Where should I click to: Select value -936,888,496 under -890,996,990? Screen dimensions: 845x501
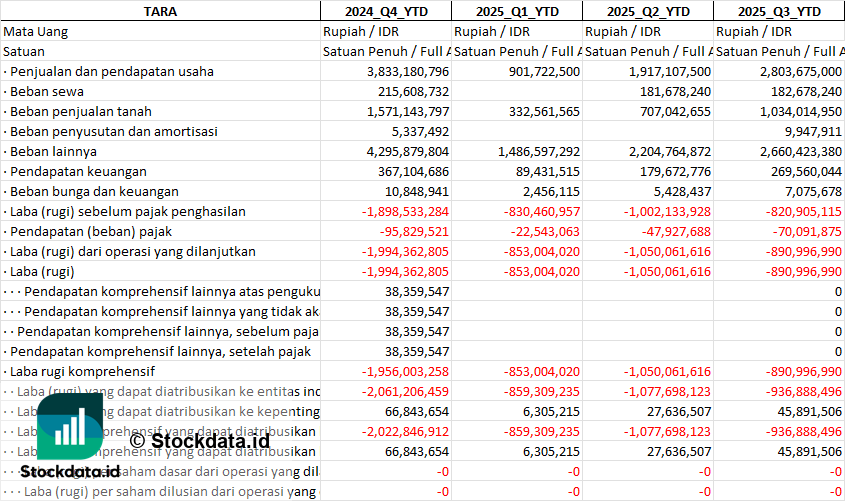pyautogui.click(x=804, y=391)
